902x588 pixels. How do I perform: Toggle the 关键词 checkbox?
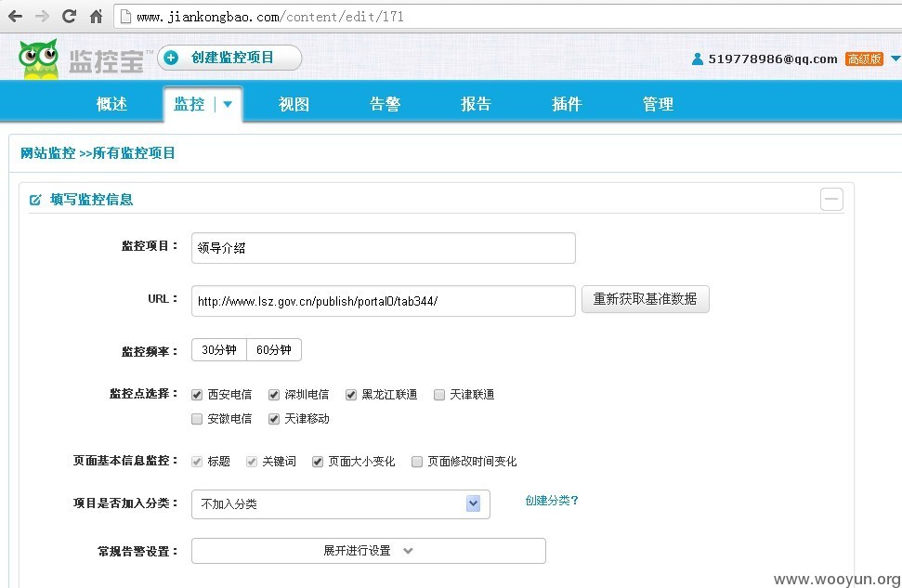[x=252, y=462]
